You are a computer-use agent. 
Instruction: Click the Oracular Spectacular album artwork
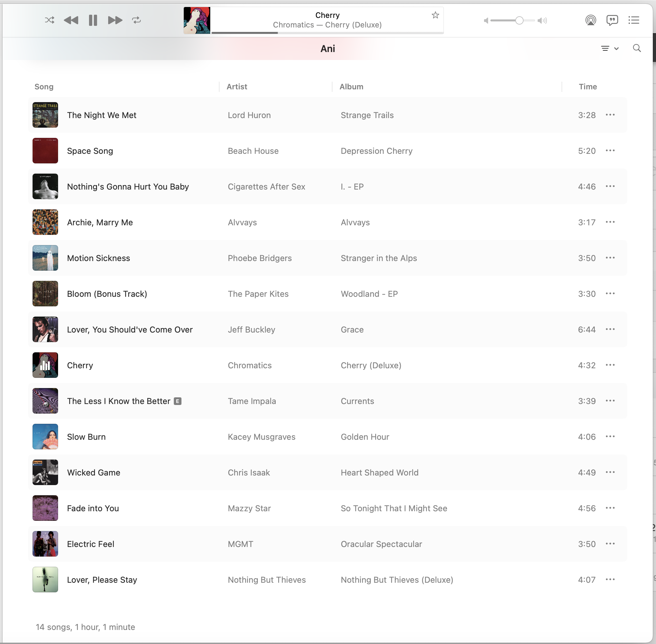[45, 544]
